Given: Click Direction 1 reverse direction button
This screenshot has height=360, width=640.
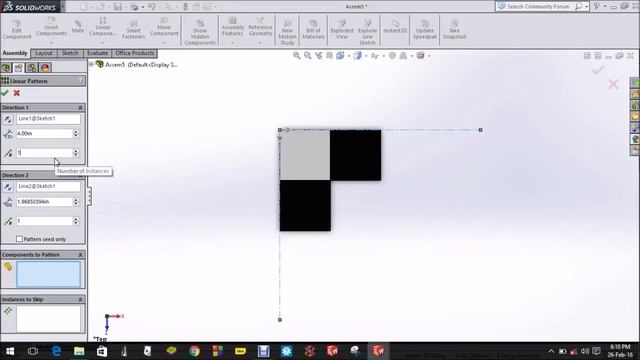Looking at the screenshot, I should pos(8,119).
